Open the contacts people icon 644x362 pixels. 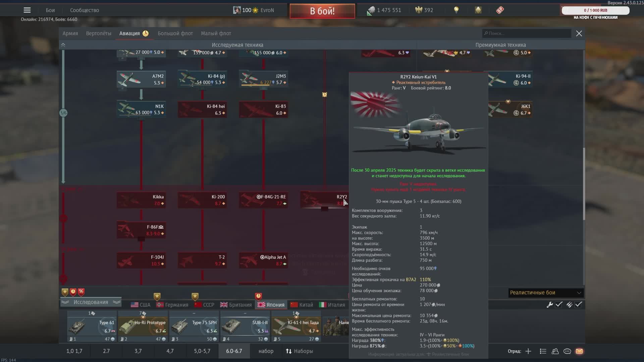point(555,351)
